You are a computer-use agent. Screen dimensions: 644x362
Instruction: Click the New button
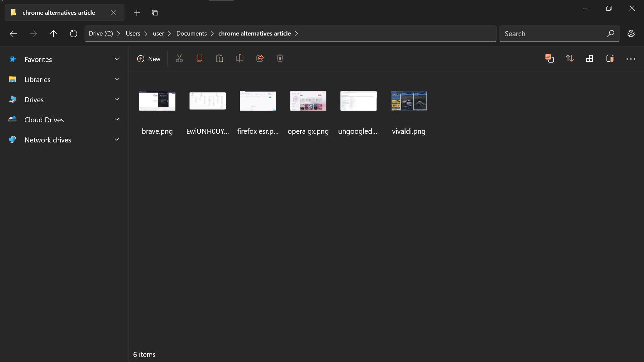tap(149, 59)
